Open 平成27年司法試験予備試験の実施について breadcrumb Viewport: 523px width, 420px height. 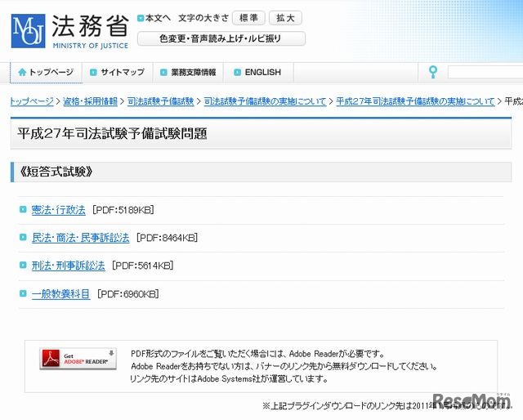[x=415, y=101]
